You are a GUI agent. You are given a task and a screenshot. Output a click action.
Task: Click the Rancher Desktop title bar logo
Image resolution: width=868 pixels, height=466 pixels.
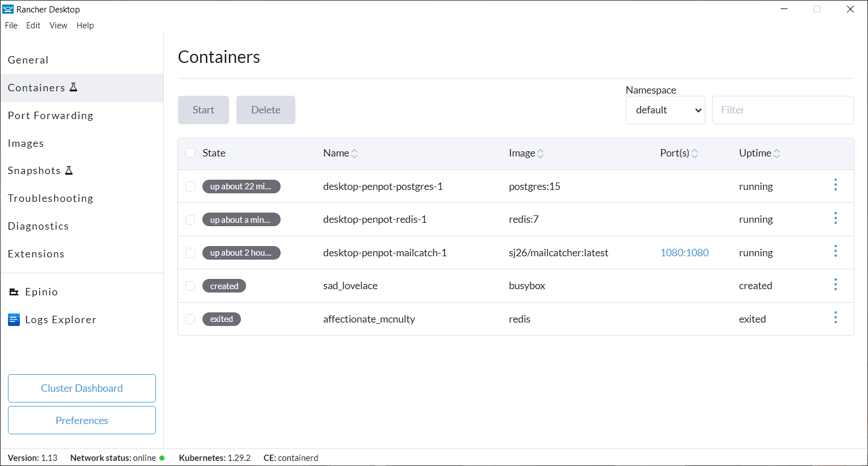8,9
